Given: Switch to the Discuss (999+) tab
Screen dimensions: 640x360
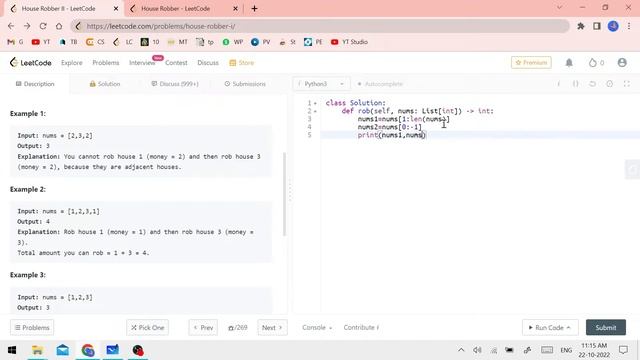Looking at the screenshot, I should (175, 84).
